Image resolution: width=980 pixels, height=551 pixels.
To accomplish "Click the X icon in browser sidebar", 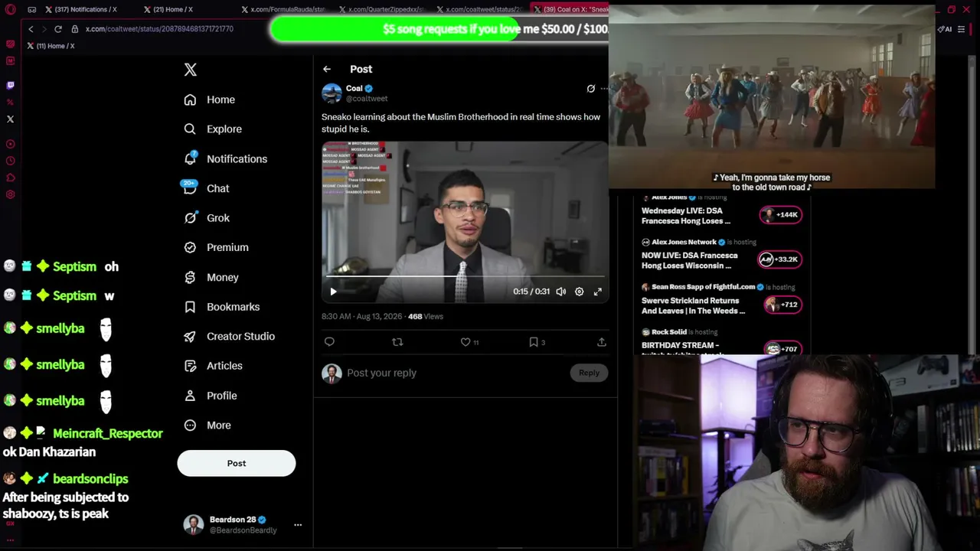I will [x=10, y=119].
